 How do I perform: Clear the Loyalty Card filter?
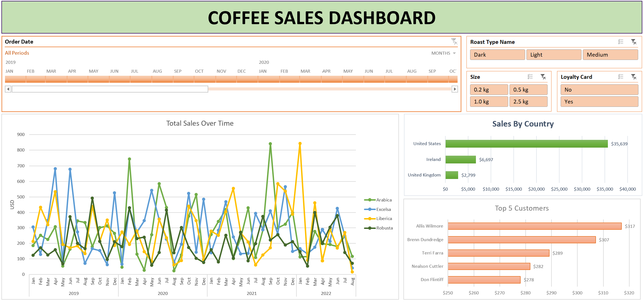click(x=634, y=77)
